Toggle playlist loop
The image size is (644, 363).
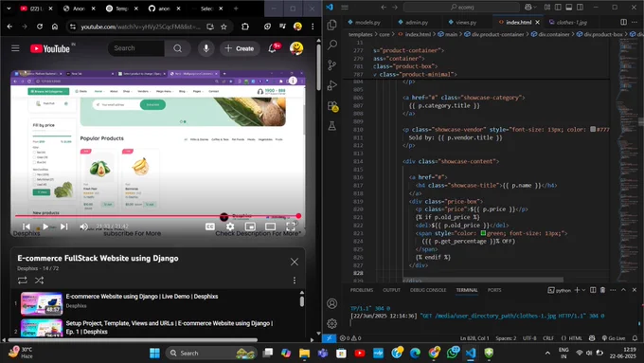[23, 281]
